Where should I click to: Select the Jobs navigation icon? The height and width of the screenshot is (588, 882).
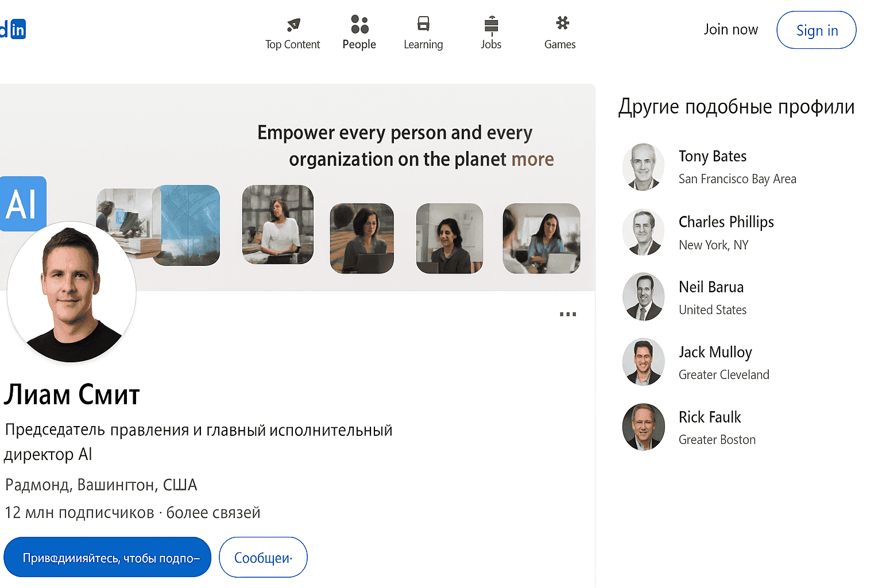tap(491, 24)
